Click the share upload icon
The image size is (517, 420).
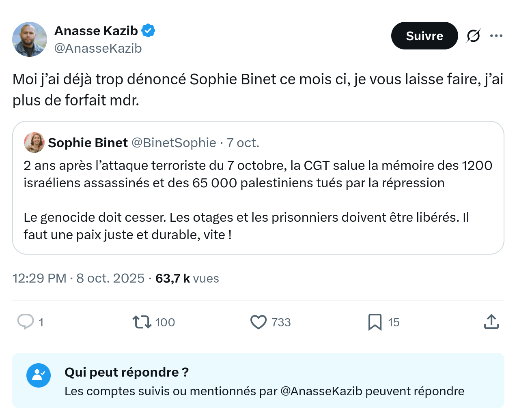[491, 322]
